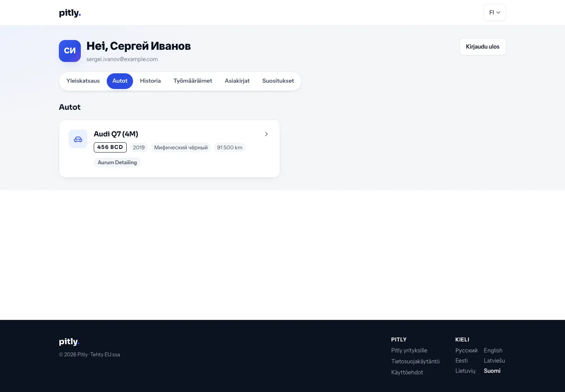Open the FI language dropdown

494,13
